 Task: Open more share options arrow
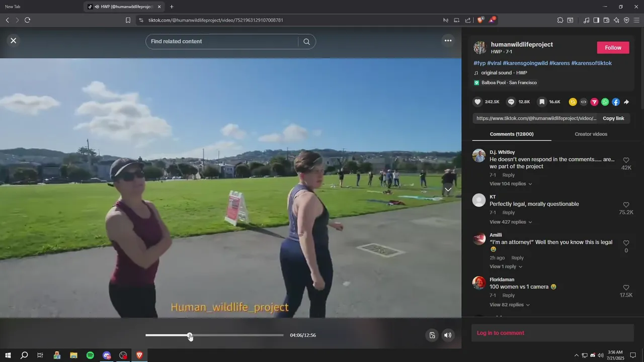(x=626, y=102)
